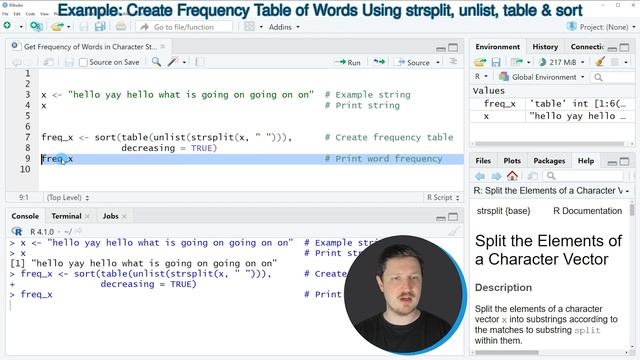Select the Environment tab
Image resolution: width=640 pixels, height=360 pixels.
coord(498,47)
